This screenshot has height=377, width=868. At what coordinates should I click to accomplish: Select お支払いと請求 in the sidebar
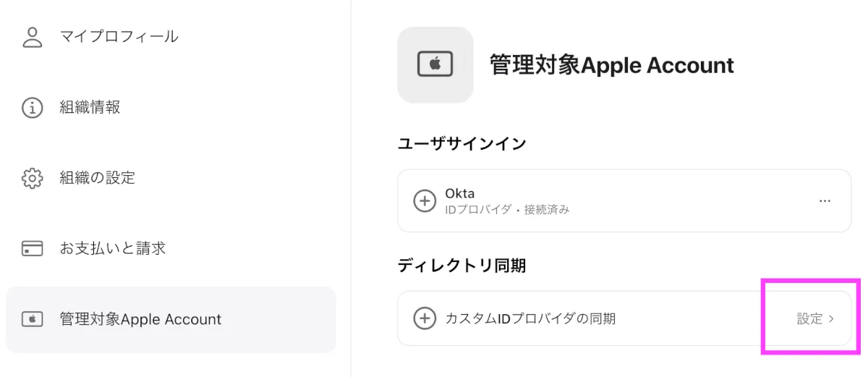click(x=112, y=249)
